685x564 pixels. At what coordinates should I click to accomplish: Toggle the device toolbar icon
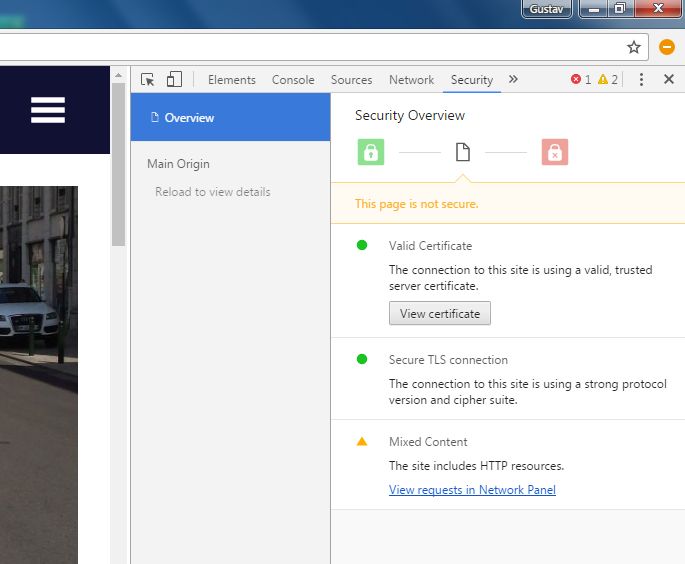tap(174, 80)
